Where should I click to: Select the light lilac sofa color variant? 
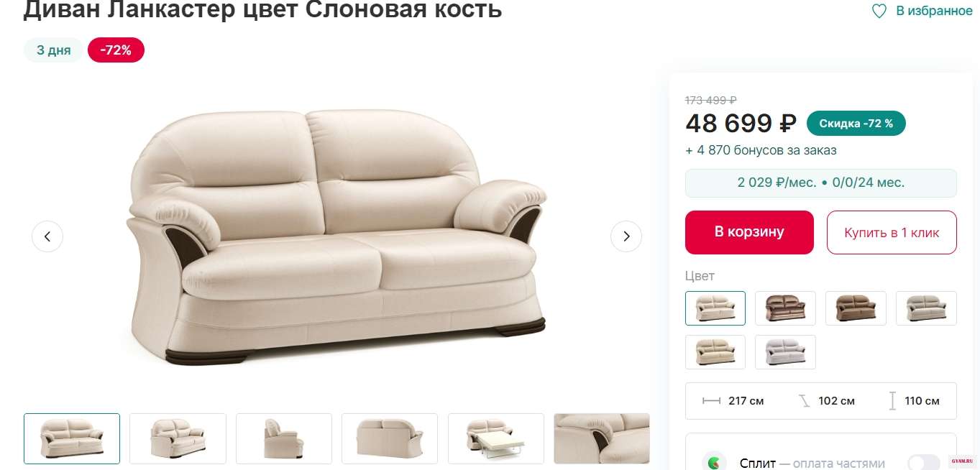(x=786, y=352)
